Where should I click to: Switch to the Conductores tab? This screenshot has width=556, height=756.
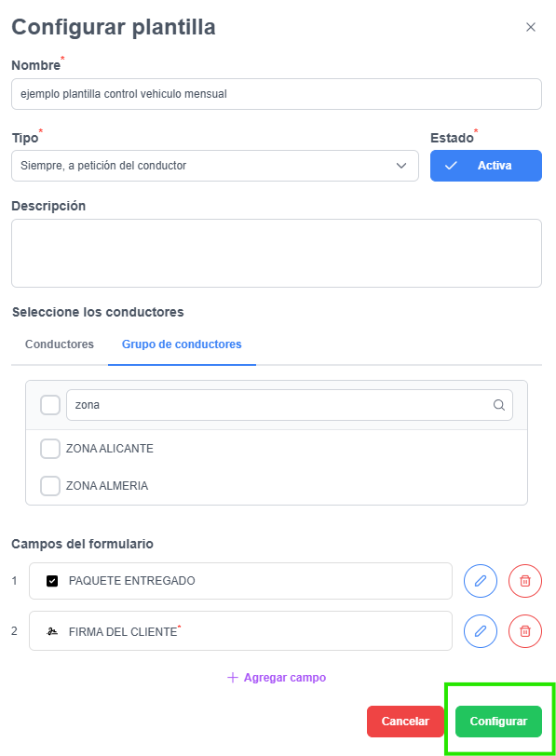tap(60, 344)
